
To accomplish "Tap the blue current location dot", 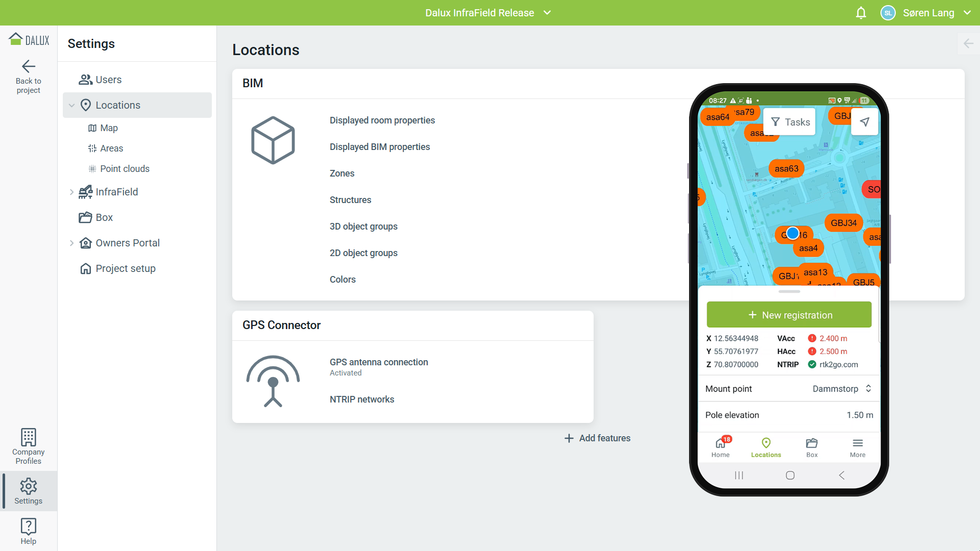I will click(x=793, y=233).
